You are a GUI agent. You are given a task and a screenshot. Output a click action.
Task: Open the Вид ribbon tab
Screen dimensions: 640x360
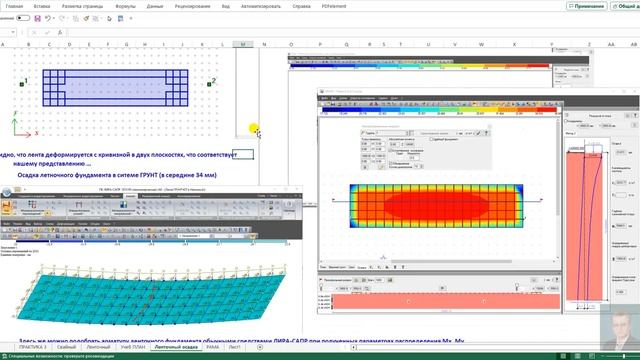click(225, 6)
